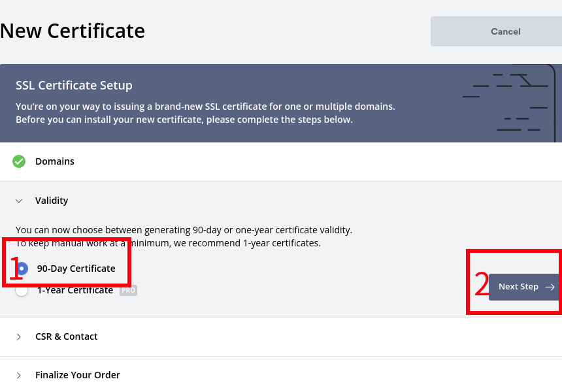Collapse the Validity section using its chevron
This screenshot has width=562, height=392.
coord(19,201)
